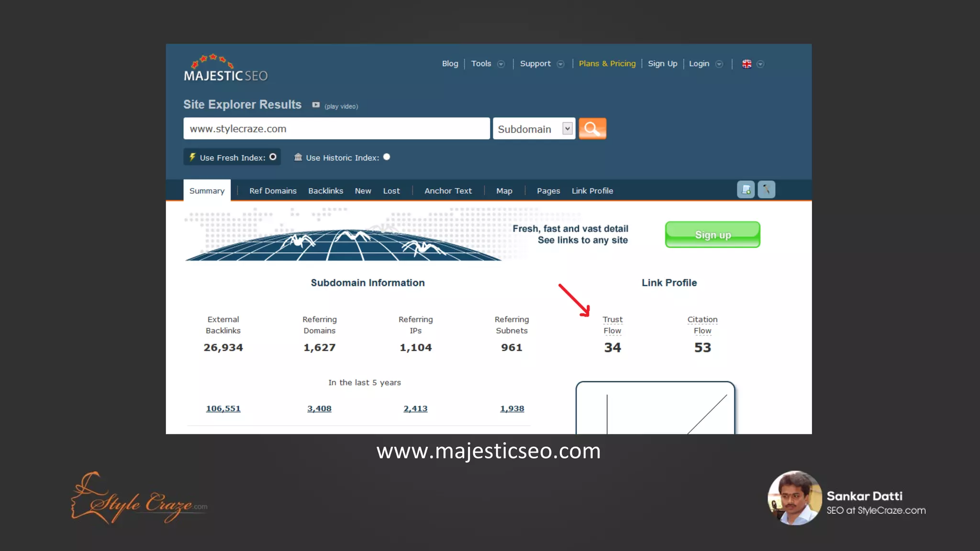Click the Referring Subnets value 961

pos(512,348)
